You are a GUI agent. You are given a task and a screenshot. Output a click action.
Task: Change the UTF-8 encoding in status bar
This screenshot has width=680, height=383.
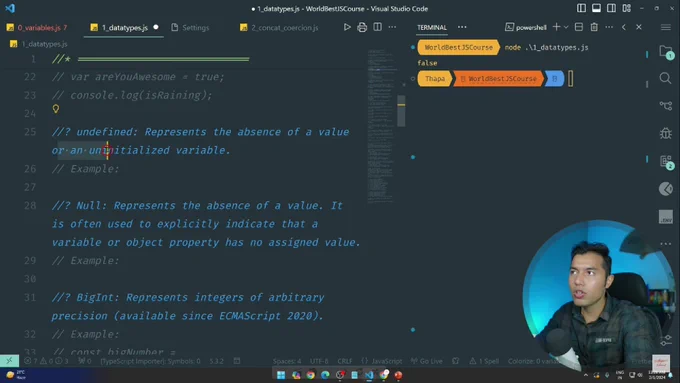tap(319, 361)
